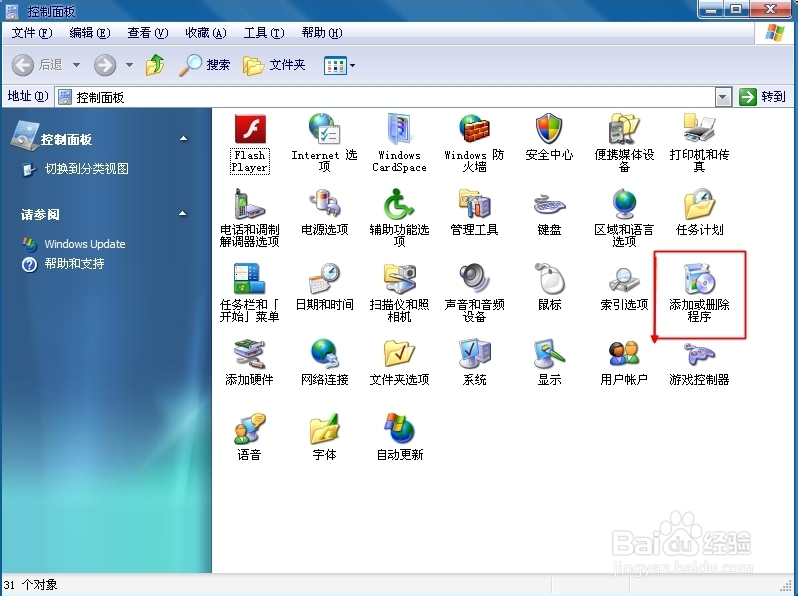Click the 切换到分类视图 link
The width and height of the screenshot is (798, 596).
click(86, 169)
